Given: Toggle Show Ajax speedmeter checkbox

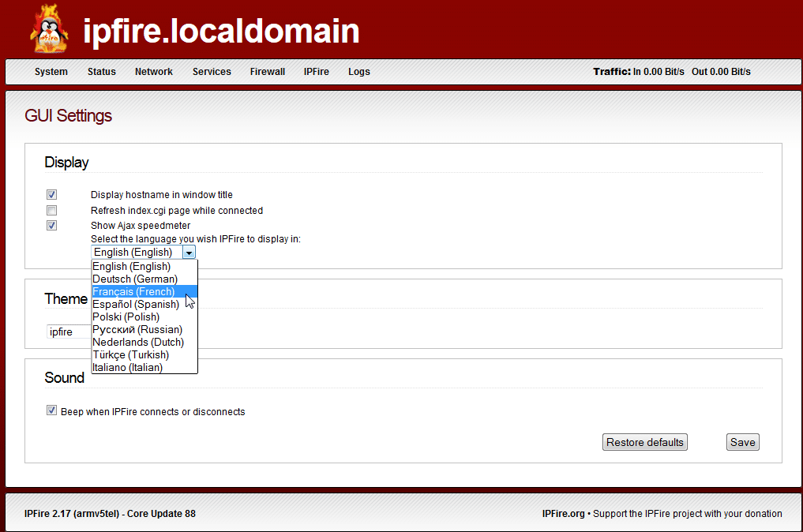Looking at the screenshot, I should (x=52, y=225).
